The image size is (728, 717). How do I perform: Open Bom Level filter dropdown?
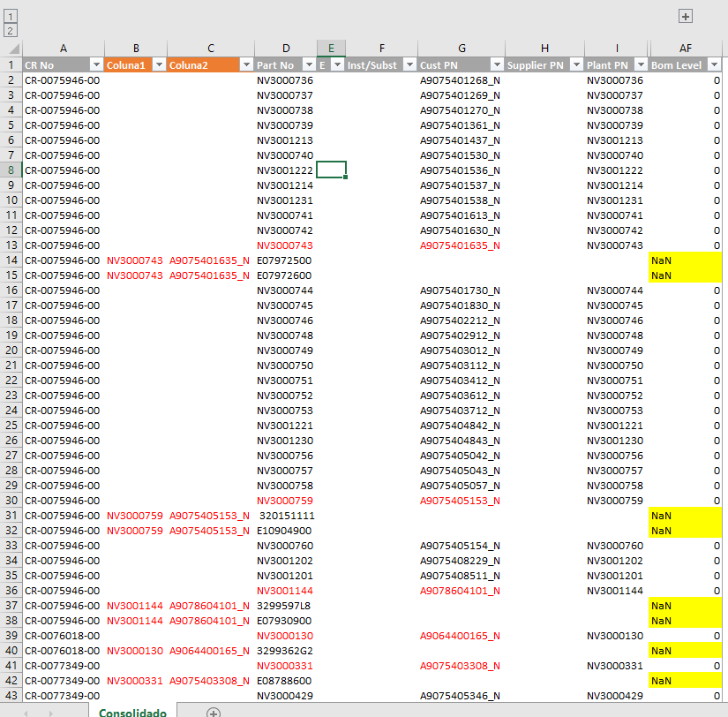click(x=714, y=64)
